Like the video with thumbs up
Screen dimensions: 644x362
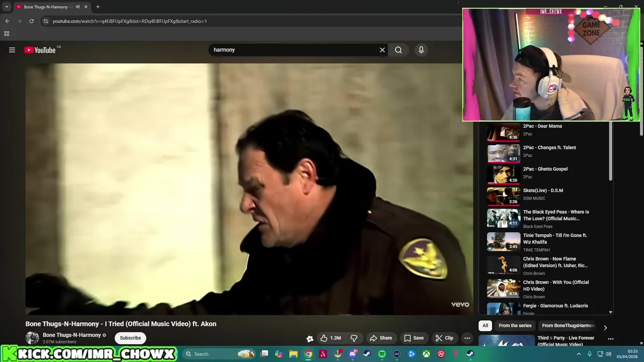point(331,338)
